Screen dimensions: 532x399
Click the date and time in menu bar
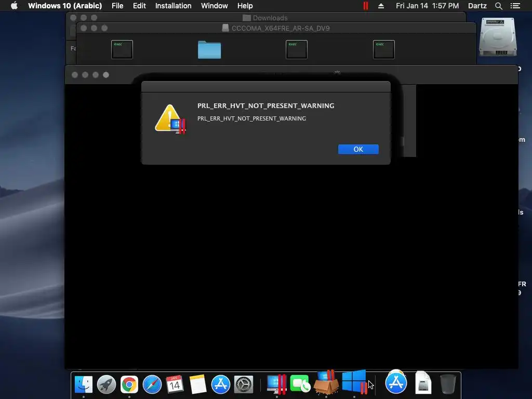click(x=427, y=6)
